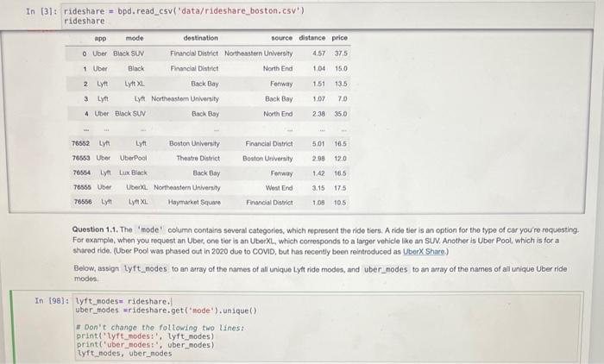Screen dimensions: 604x364
Task: Click 'Boston University' destination in row 76552
Action: tap(194, 143)
